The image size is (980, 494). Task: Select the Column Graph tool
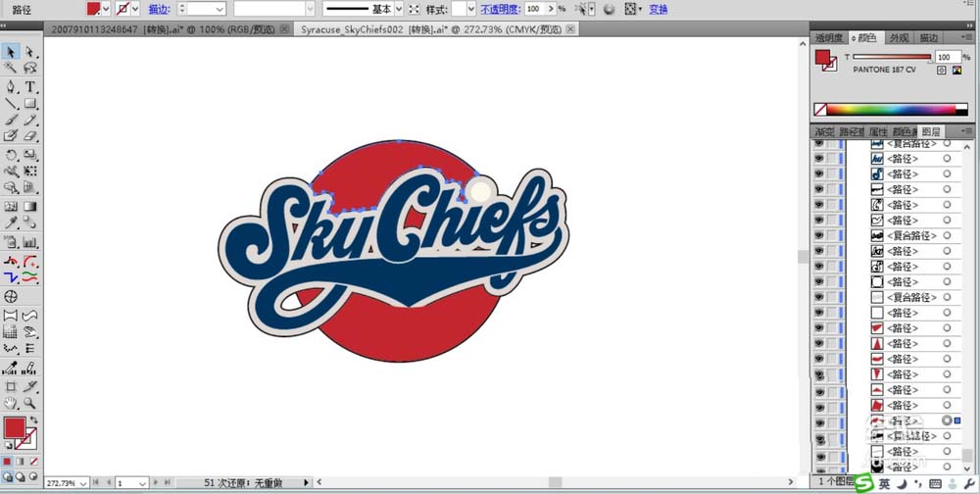coord(30,242)
